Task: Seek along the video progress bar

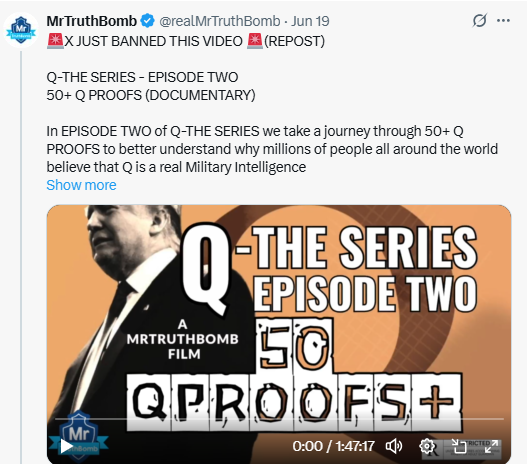Action: (279, 419)
